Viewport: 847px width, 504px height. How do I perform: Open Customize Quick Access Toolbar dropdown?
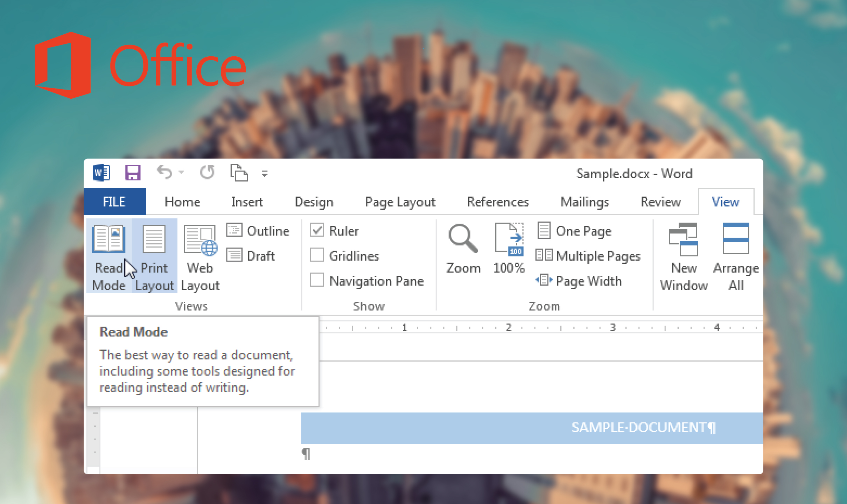click(265, 174)
